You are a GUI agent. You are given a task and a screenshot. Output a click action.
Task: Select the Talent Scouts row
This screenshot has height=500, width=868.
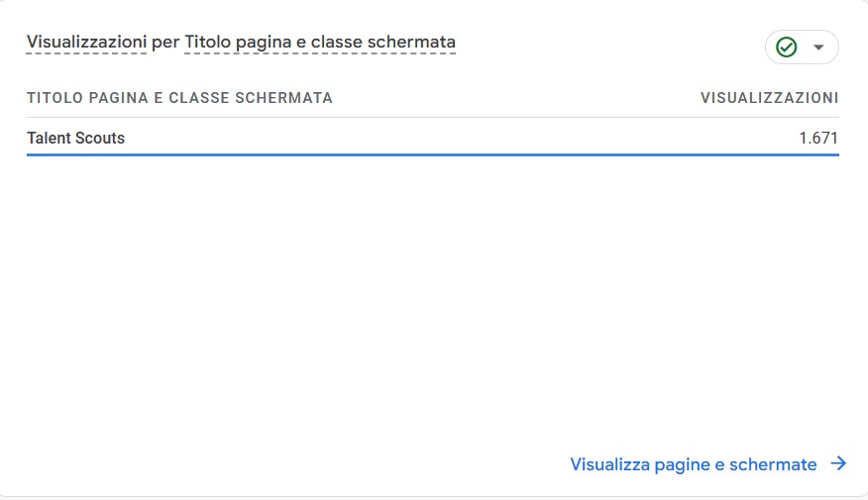(x=432, y=139)
